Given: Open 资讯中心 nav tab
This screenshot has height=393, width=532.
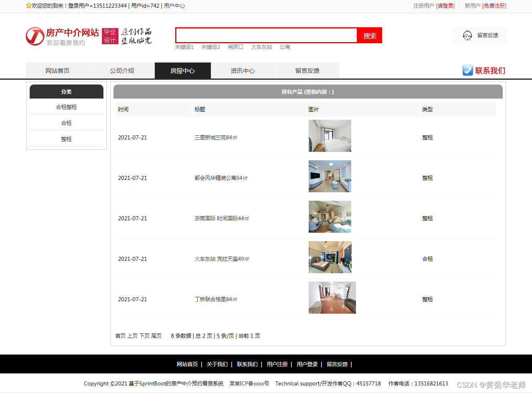Looking at the screenshot, I should pyautogui.click(x=243, y=71).
